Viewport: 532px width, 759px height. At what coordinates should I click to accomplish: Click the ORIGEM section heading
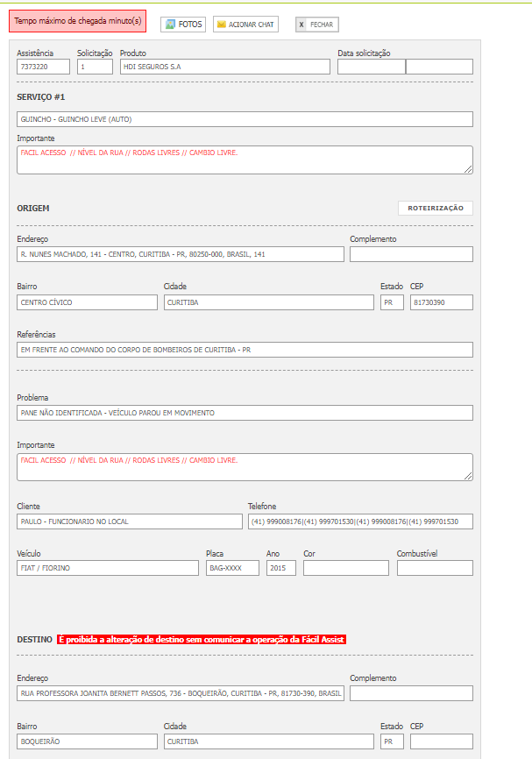pyautogui.click(x=33, y=208)
